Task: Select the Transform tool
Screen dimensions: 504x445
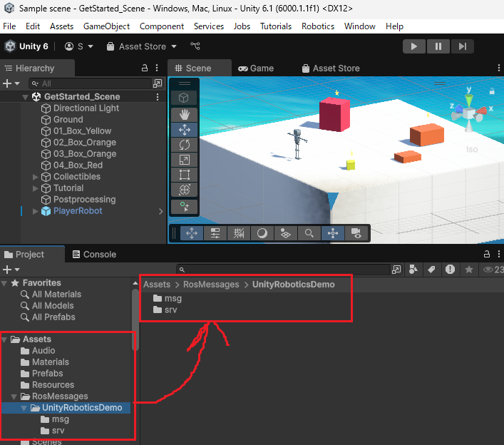Action: click(x=184, y=190)
